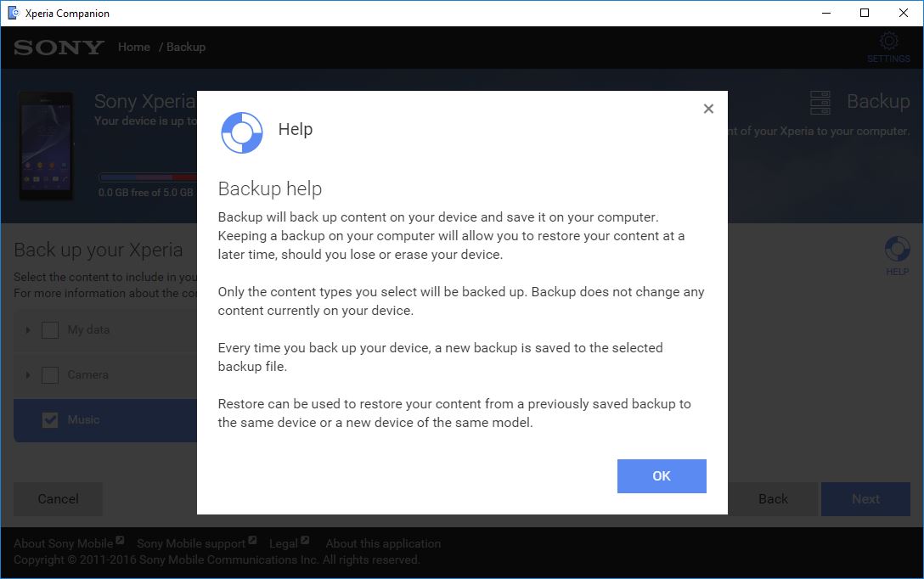Click the SONY logo
Viewport: 924px width, 579px height.
59,48
